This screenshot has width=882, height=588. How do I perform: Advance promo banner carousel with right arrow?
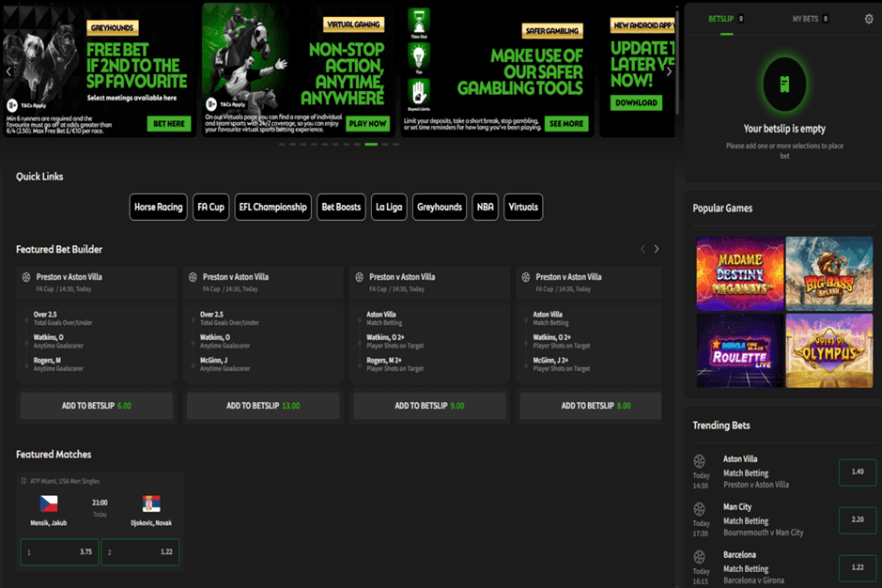point(669,71)
